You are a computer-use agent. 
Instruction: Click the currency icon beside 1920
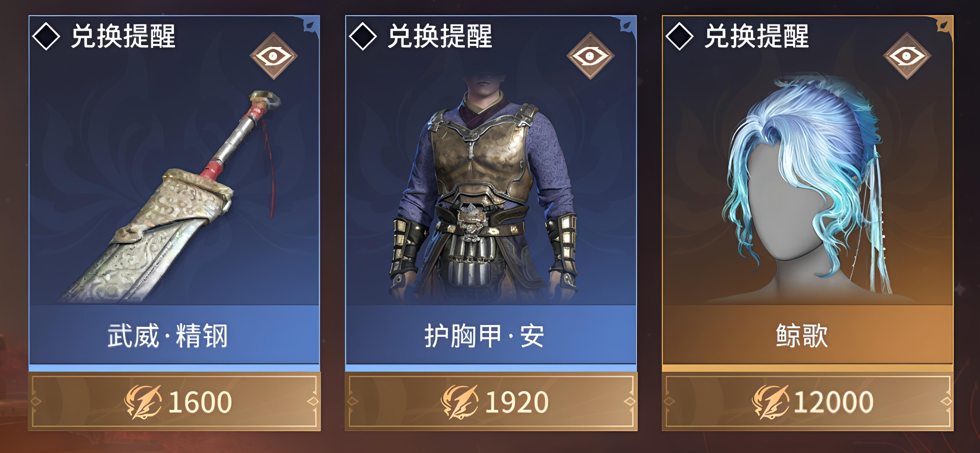pyautogui.click(x=460, y=402)
